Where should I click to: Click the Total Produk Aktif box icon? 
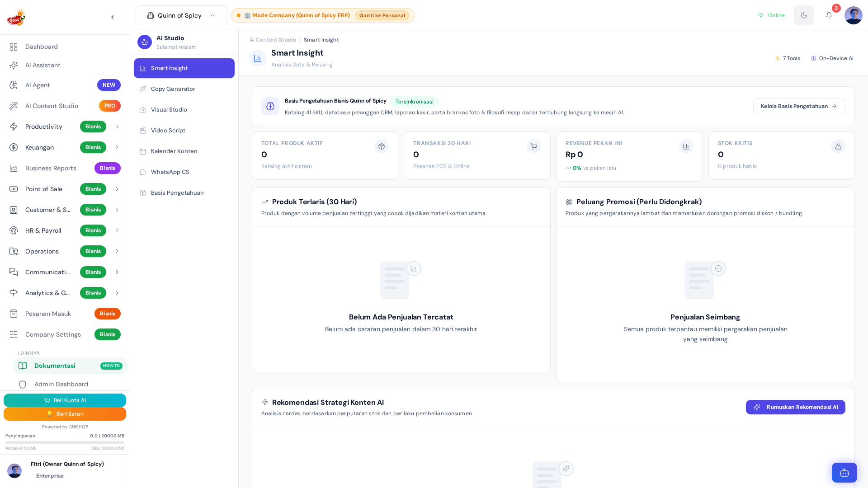(382, 146)
